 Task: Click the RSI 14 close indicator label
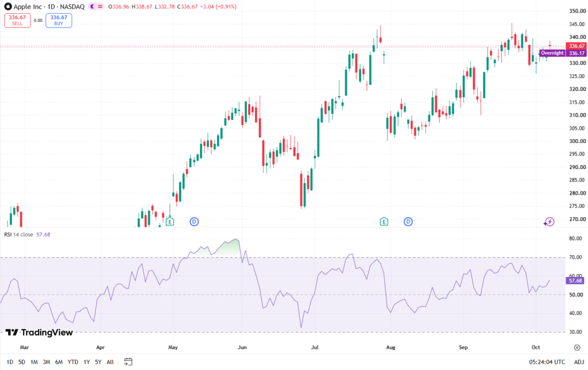coord(18,234)
